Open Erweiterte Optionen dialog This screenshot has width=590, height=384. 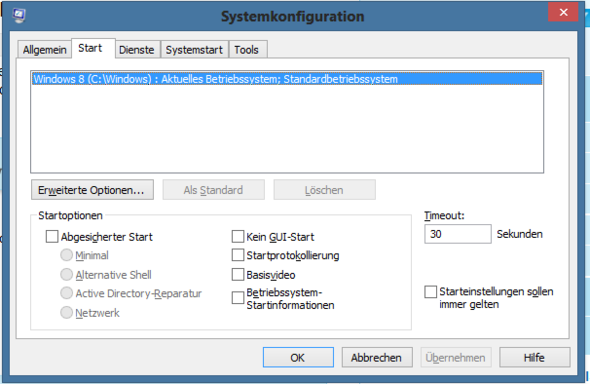tap(92, 190)
